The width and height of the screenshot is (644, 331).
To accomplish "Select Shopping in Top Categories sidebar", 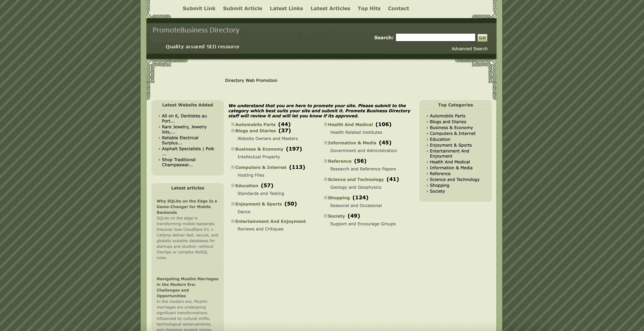I will (x=440, y=186).
